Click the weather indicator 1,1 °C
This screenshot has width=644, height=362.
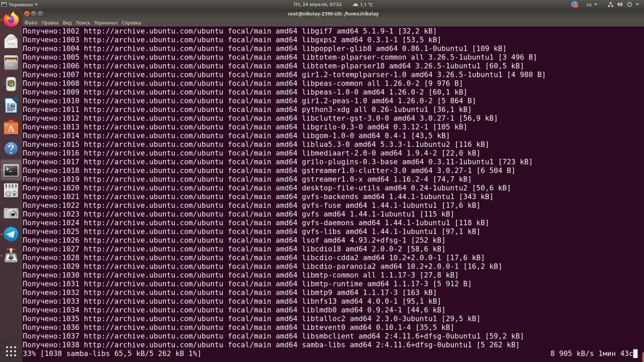(363, 5)
